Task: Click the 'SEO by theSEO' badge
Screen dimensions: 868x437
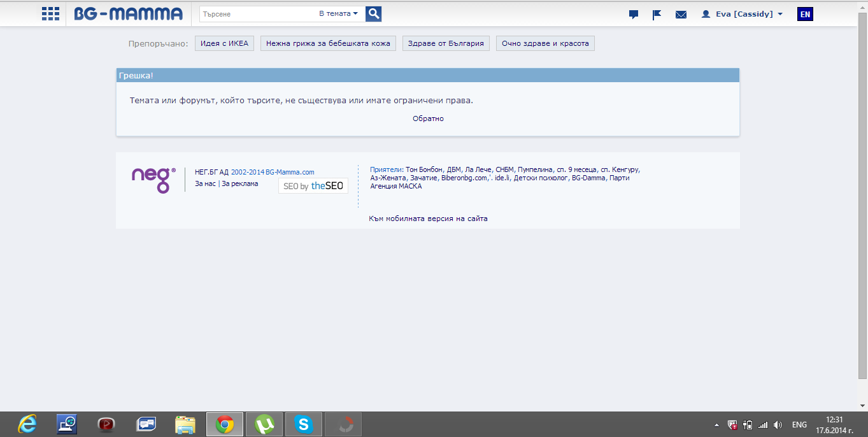Action: 313,186
